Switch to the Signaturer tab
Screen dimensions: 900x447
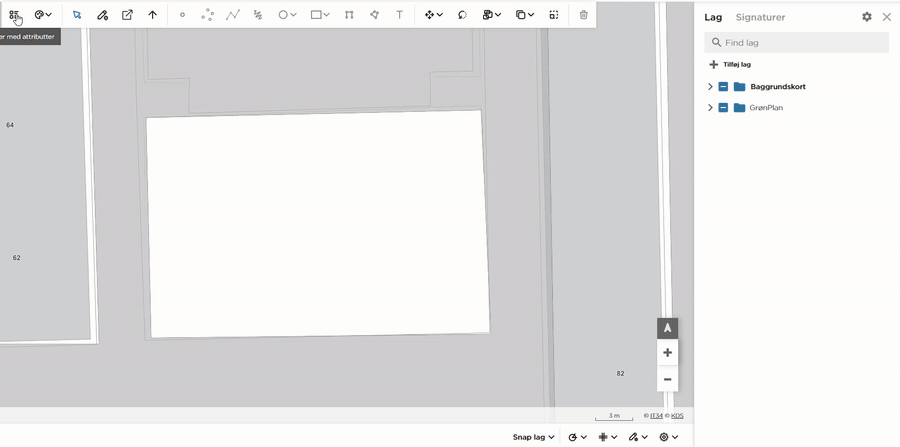pos(761,17)
